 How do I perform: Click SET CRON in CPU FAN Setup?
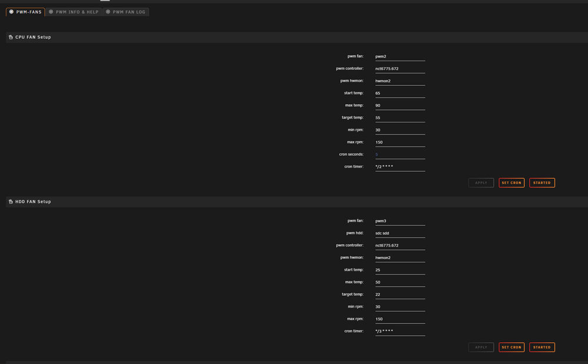pos(512,183)
